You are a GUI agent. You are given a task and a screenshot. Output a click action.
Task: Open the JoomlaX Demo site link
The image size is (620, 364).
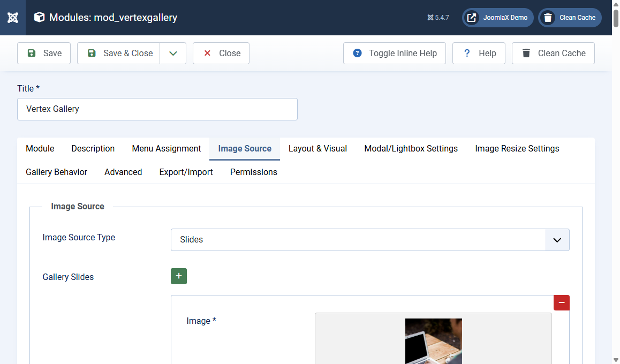[497, 17]
